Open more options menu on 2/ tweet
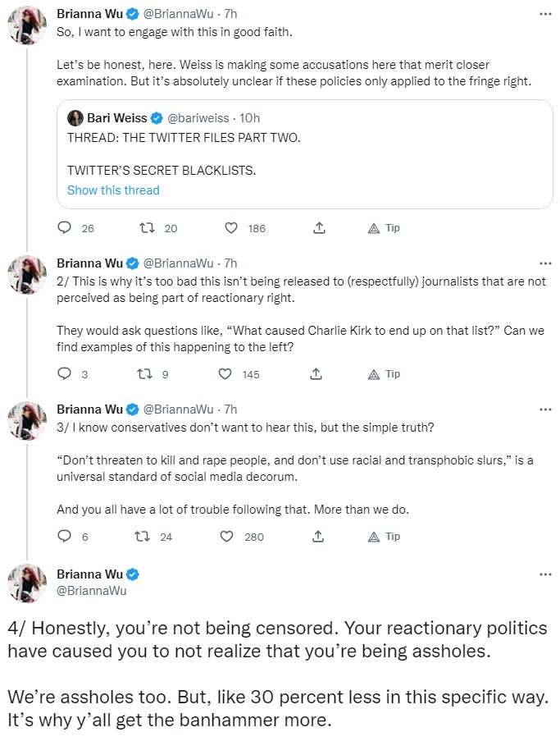This screenshot has height=741, width=560. 545,263
